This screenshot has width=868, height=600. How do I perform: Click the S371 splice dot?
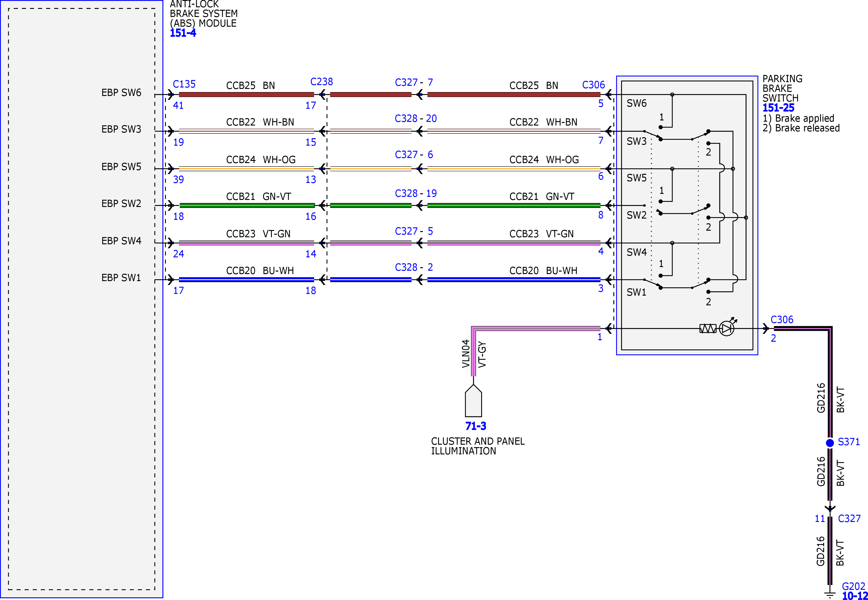pos(830,443)
